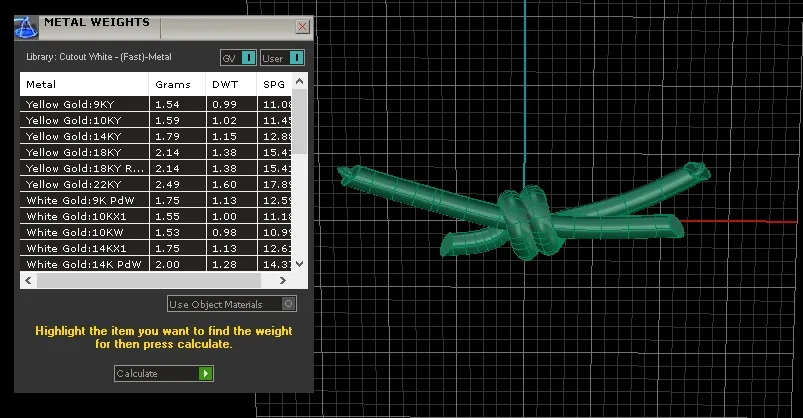Click the DWT column header
The image size is (803, 418).
pos(231,85)
